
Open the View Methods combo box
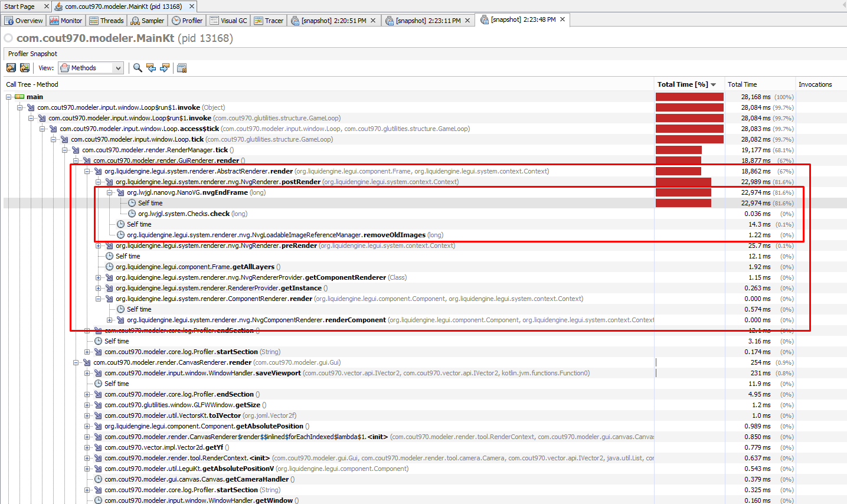coord(91,68)
